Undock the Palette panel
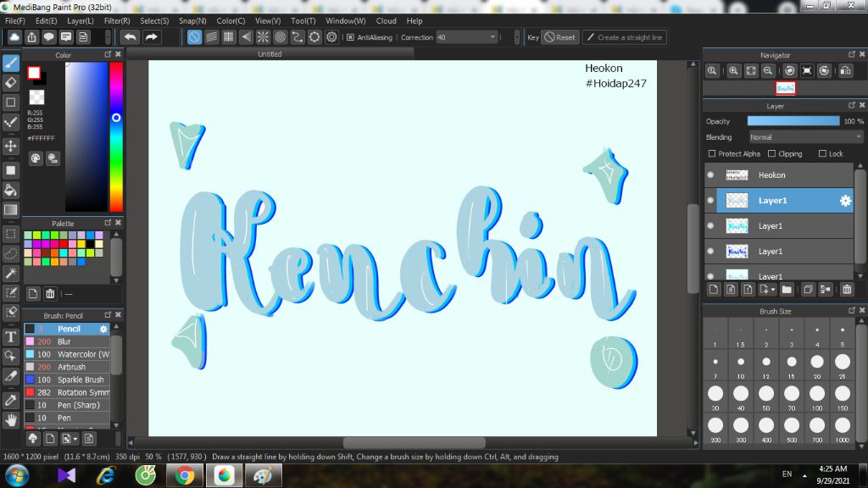 [108, 223]
